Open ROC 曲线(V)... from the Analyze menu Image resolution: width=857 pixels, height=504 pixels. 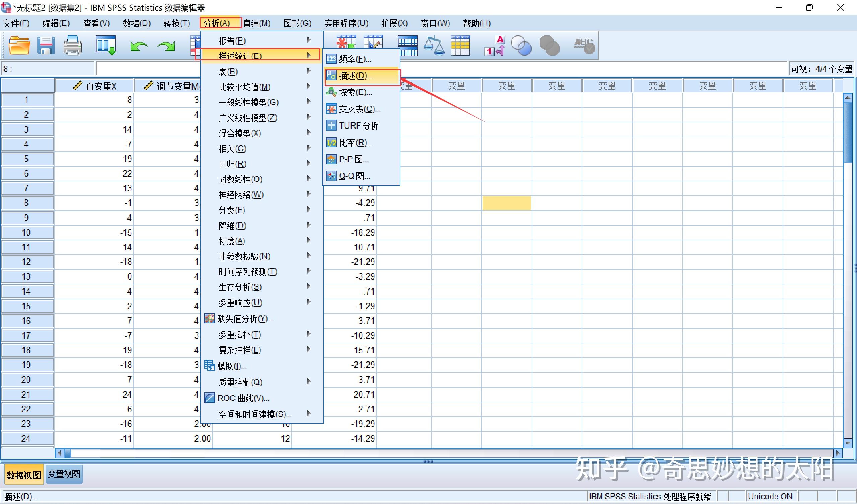tap(262, 398)
